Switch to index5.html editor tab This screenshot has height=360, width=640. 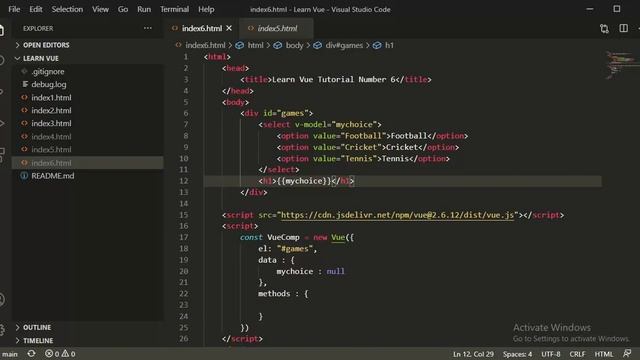(x=277, y=28)
